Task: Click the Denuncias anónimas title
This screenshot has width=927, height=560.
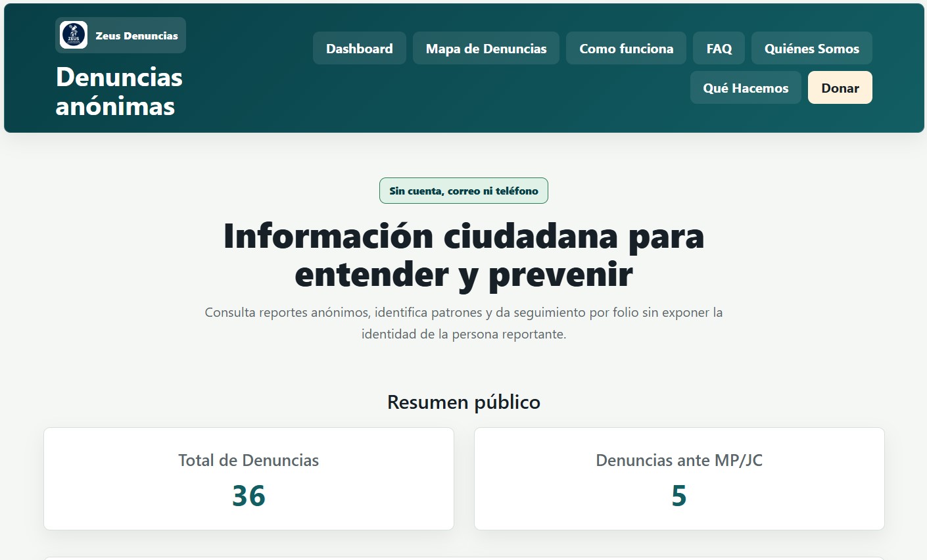Action: point(119,91)
